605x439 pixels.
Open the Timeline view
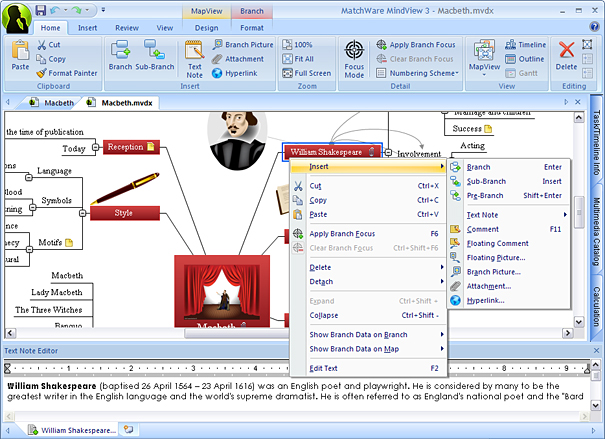click(x=526, y=45)
